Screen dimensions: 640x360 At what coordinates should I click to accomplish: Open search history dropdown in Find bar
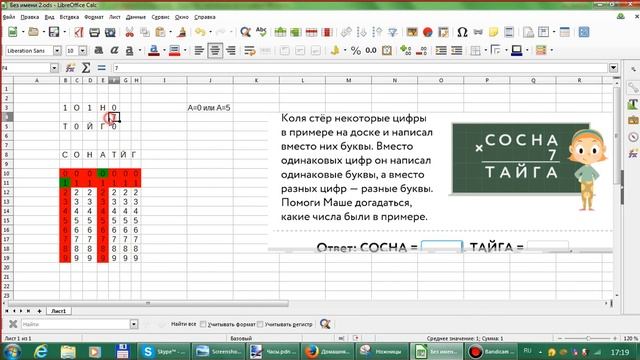(x=134, y=324)
